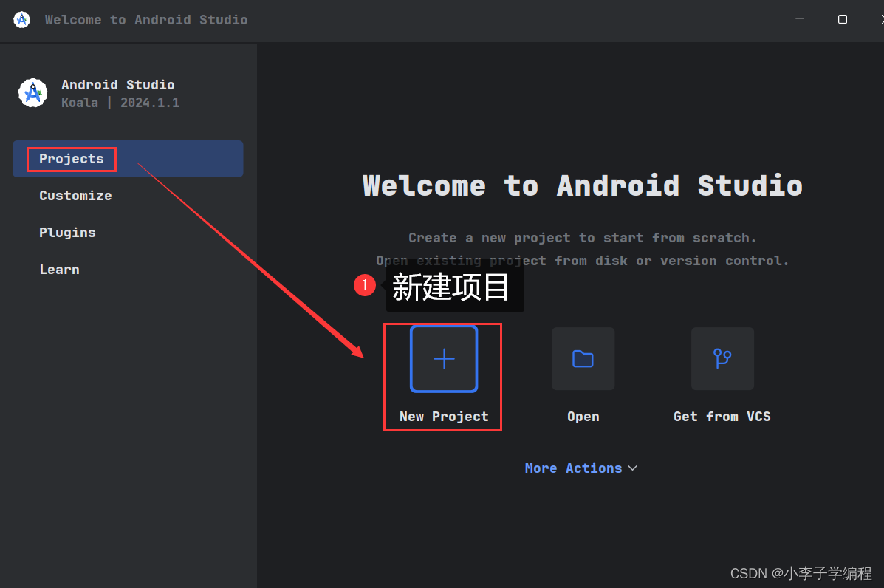Expand the More Actions dropdown
Screen dimensions: 884x588
click(580, 468)
